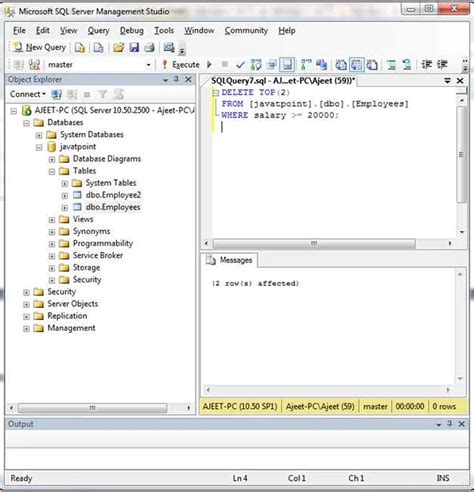Screen dimensions: 474x492
Task: Collapse the Databases folder
Action: [x=26, y=123]
